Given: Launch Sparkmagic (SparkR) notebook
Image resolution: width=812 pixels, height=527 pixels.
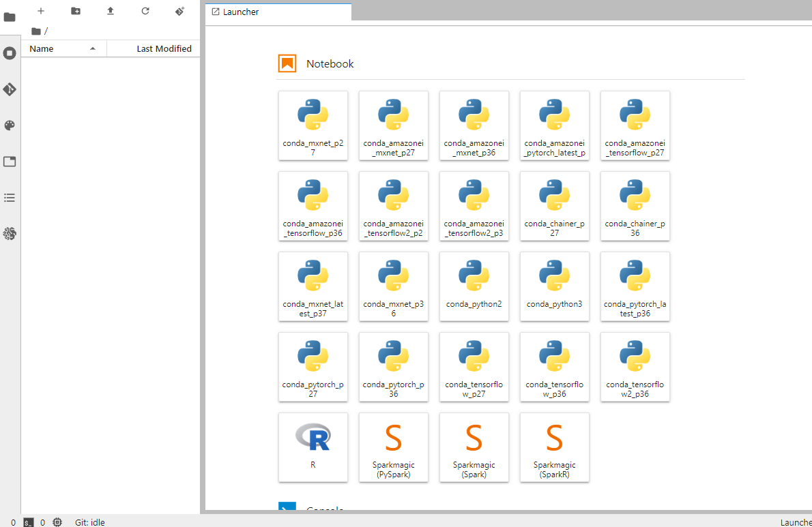Looking at the screenshot, I should [x=555, y=447].
